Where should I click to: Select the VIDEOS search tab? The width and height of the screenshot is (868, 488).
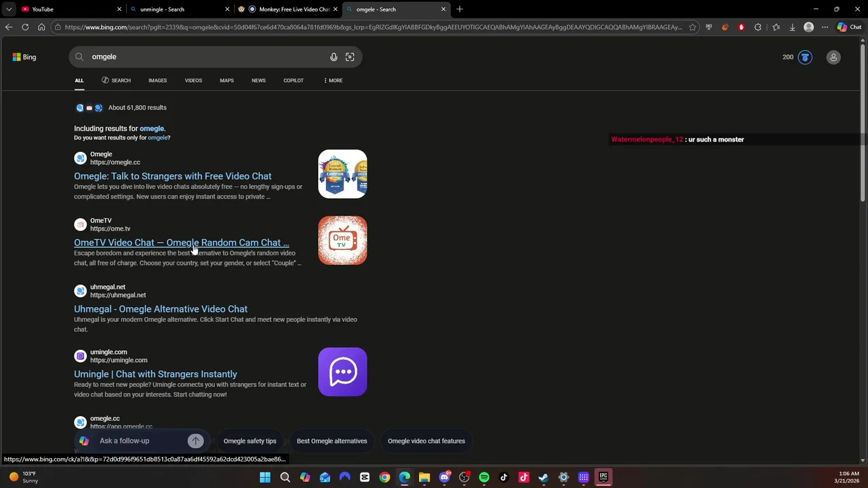pos(193,81)
